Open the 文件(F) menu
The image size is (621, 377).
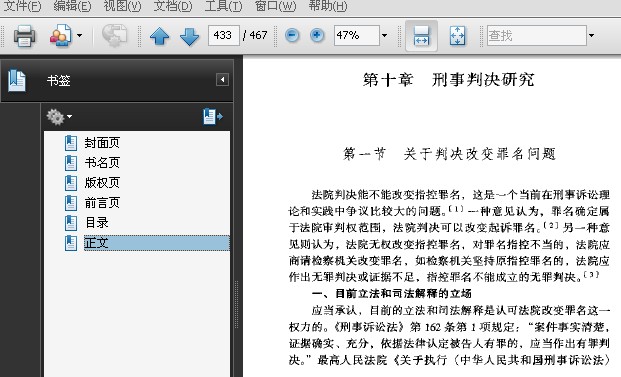[22, 6]
